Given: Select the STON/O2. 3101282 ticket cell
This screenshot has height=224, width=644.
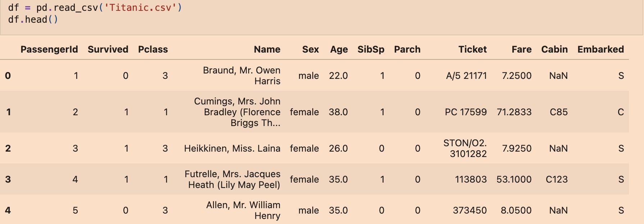Looking at the screenshot, I should point(465,148).
